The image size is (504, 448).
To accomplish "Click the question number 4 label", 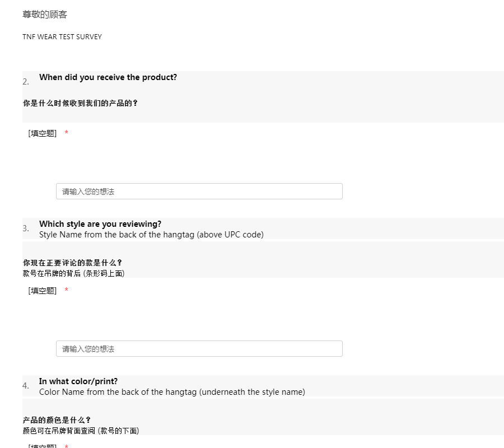I will click(26, 386).
